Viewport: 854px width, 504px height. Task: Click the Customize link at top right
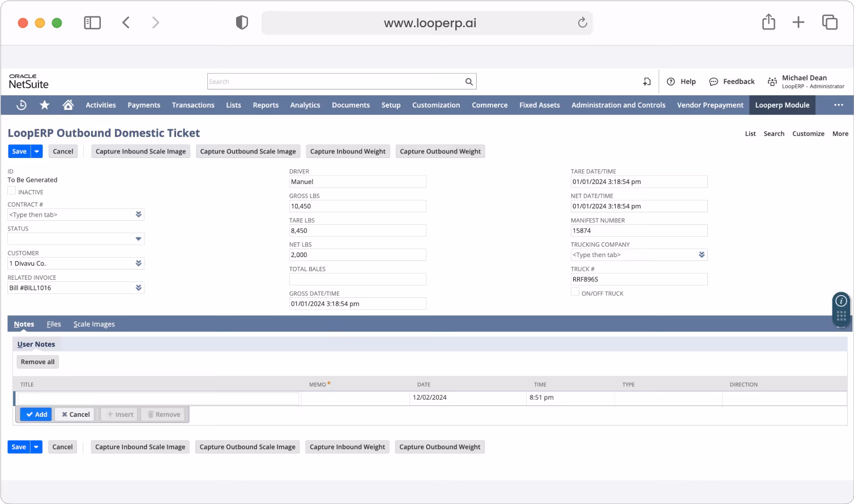808,134
